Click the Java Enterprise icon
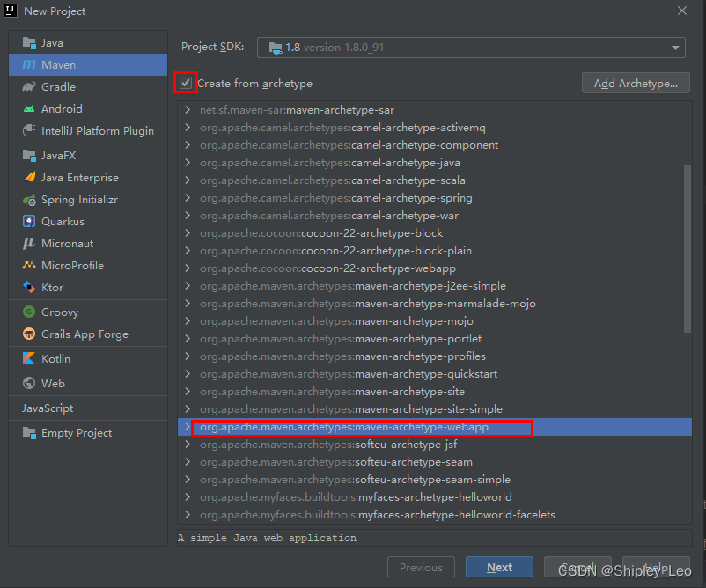This screenshot has height=588, width=706. click(29, 178)
